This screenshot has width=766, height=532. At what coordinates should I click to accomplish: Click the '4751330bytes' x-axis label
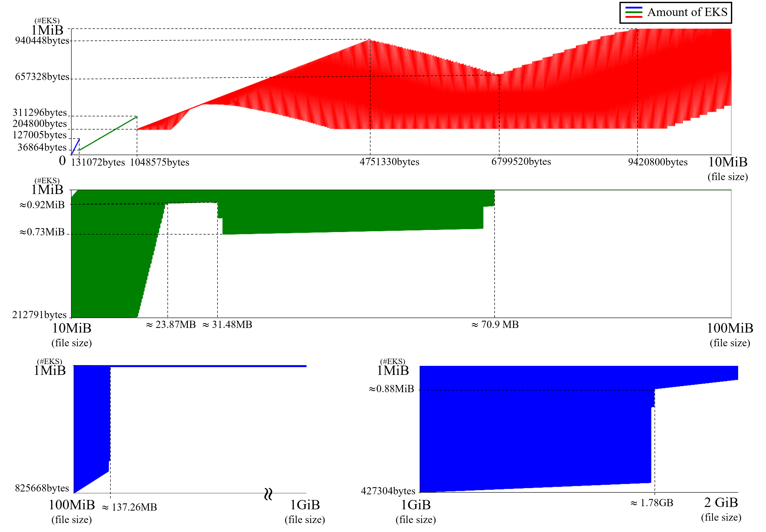(389, 162)
